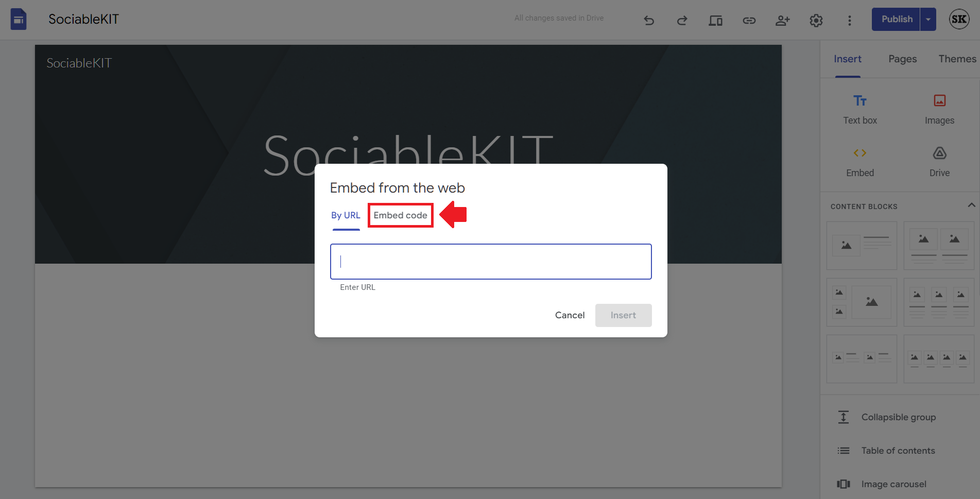This screenshot has width=980, height=499.
Task: Collapse the Content Blocks section
Action: click(x=971, y=205)
